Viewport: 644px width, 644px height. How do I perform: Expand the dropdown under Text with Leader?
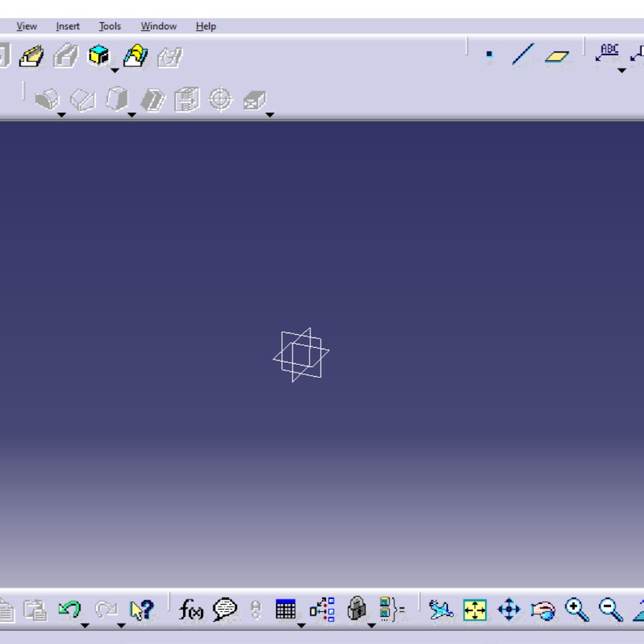tap(622, 71)
